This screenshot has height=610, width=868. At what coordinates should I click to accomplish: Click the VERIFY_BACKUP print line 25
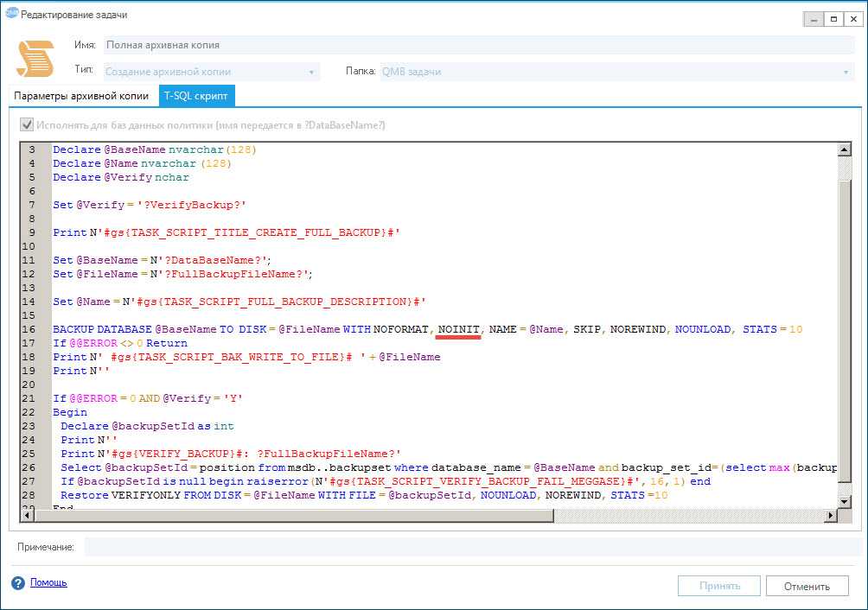tap(231, 454)
